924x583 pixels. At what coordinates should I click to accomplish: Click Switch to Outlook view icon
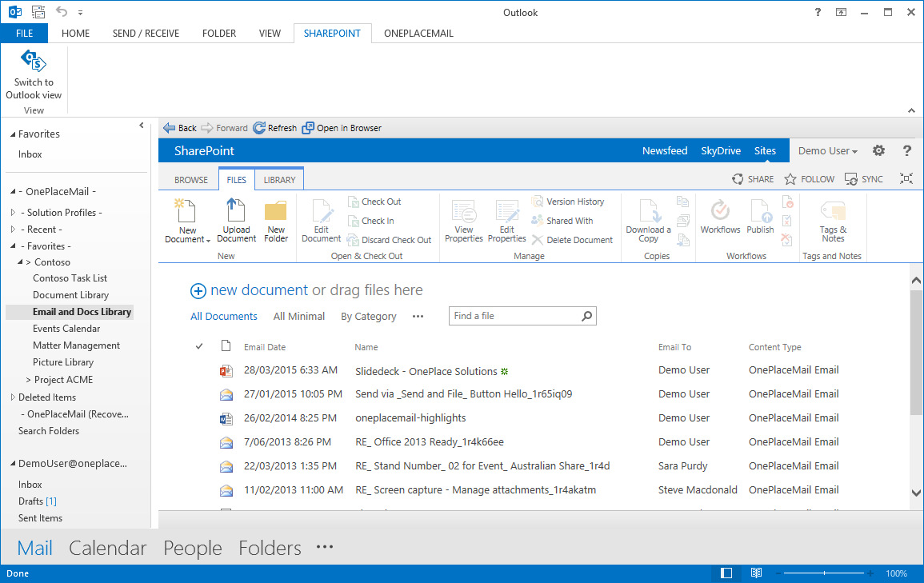pos(34,61)
